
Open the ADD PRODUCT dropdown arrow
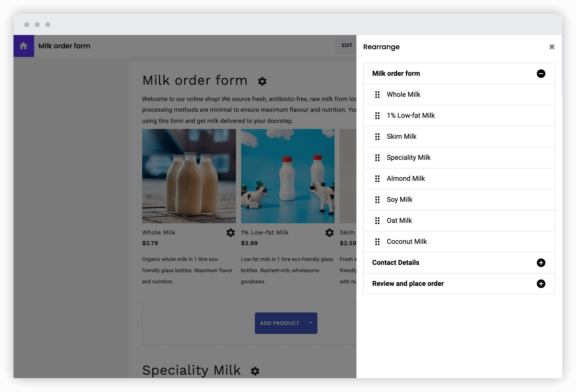pos(310,323)
